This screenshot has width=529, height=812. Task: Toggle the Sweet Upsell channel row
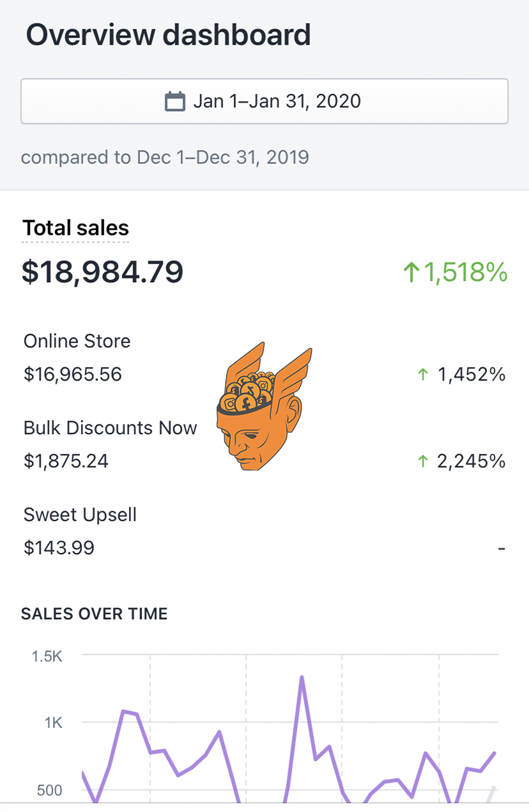80,515
